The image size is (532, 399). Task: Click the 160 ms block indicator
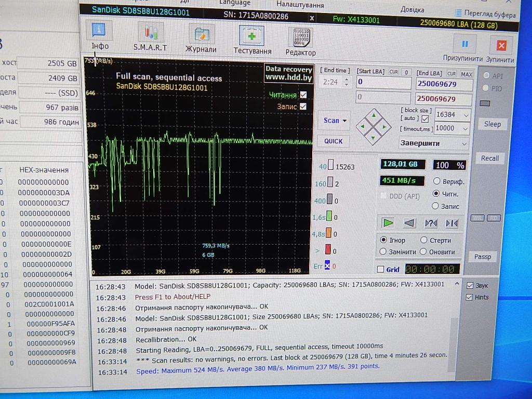pyautogui.click(x=330, y=182)
